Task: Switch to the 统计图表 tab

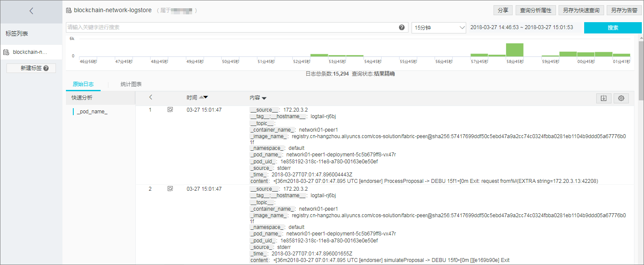Action: (x=131, y=84)
